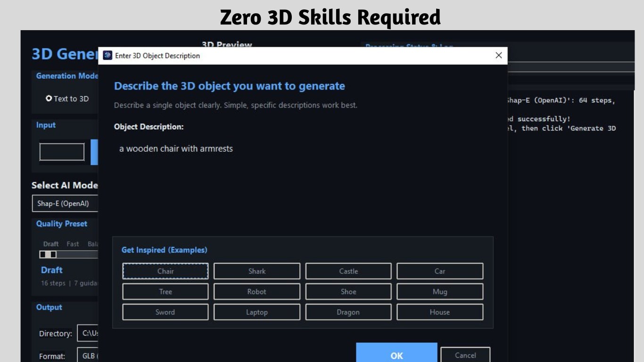This screenshot has width=644, height=362.
Task: Pick the Car example button
Action: click(440, 271)
